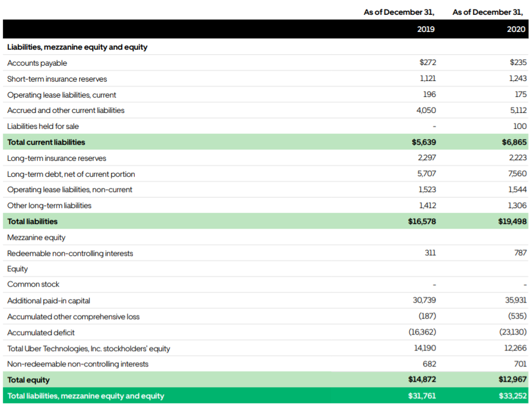The height and width of the screenshot is (406, 532).
Task: Click 'Total Uber Technologies, Inc. stockholders' equity'
Action: coord(89,349)
